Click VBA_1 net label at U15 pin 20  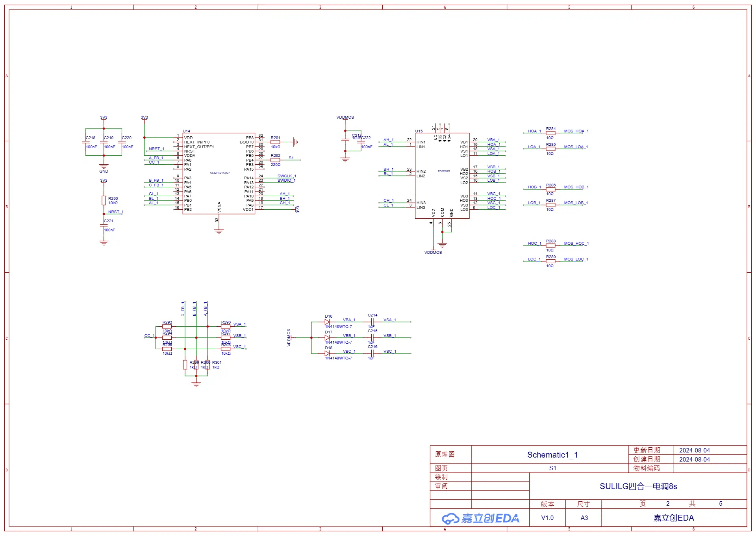(493, 140)
